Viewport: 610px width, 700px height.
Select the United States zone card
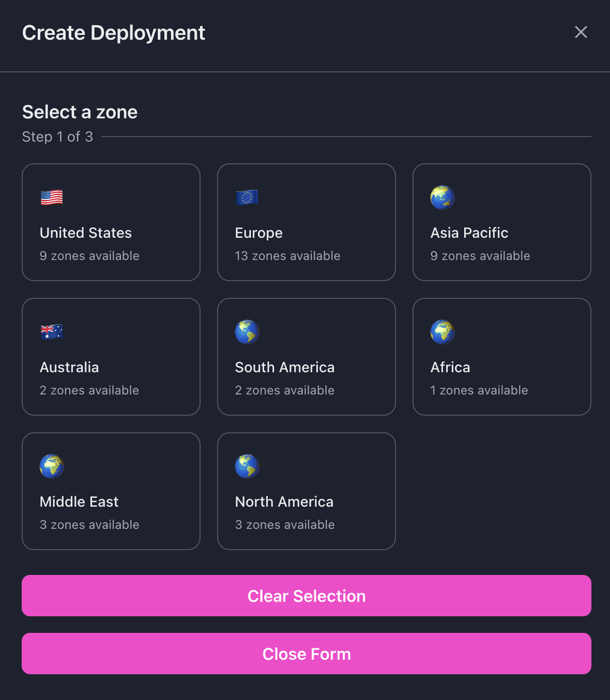coord(111,222)
